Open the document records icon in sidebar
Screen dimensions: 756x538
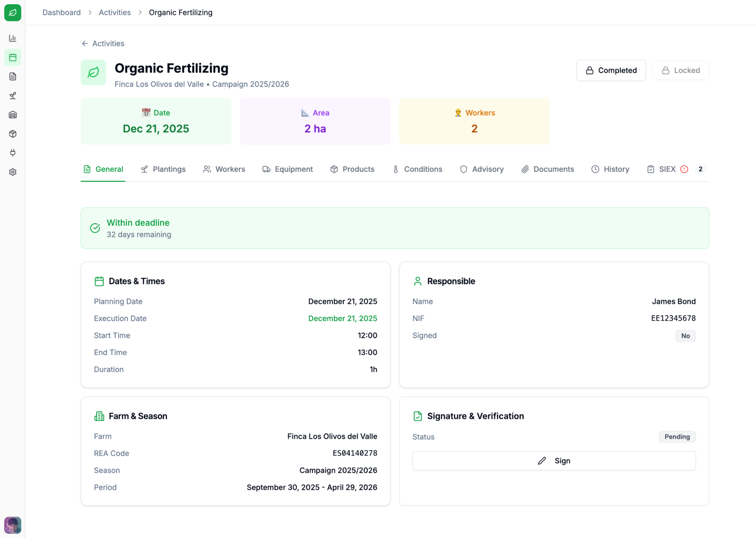[13, 76]
